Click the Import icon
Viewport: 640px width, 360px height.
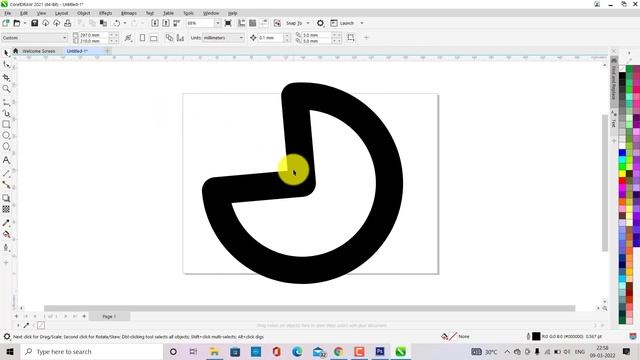[155, 23]
